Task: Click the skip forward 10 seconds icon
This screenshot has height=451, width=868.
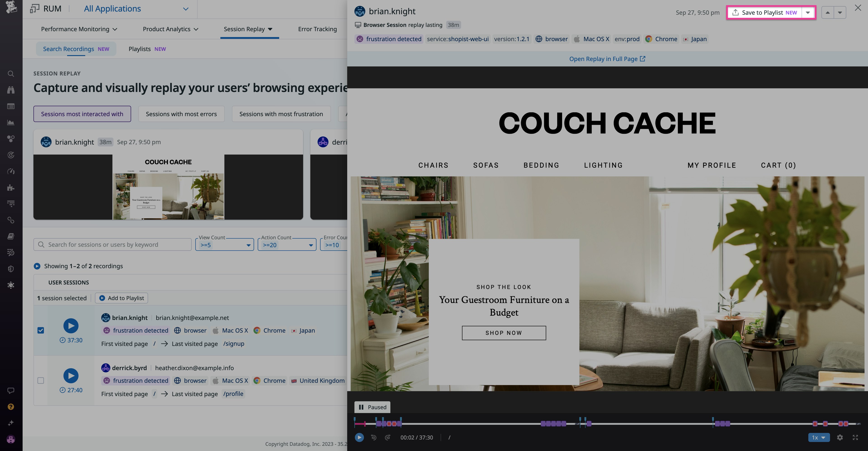Action: click(387, 437)
